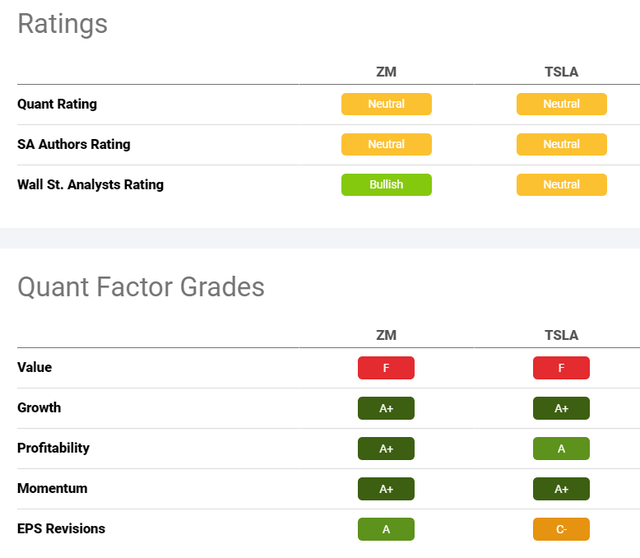The image size is (640, 558).
Task: Open TSLA Value grade F badge
Action: (x=561, y=368)
